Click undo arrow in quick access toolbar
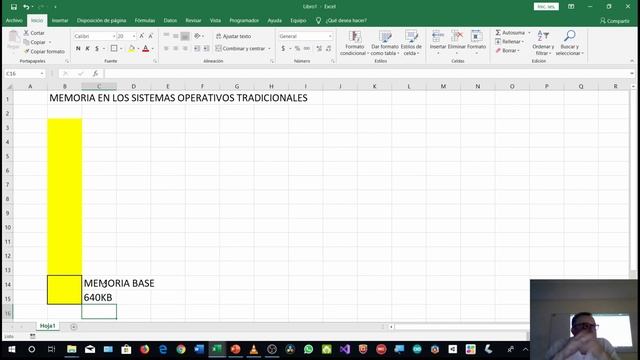The width and height of the screenshot is (640, 360). click(26, 7)
